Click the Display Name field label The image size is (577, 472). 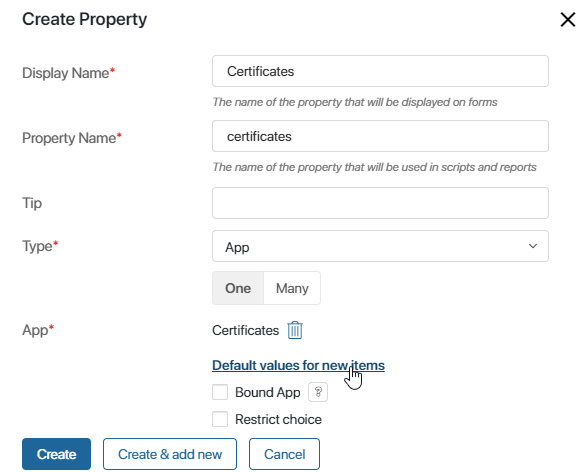tap(68, 73)
